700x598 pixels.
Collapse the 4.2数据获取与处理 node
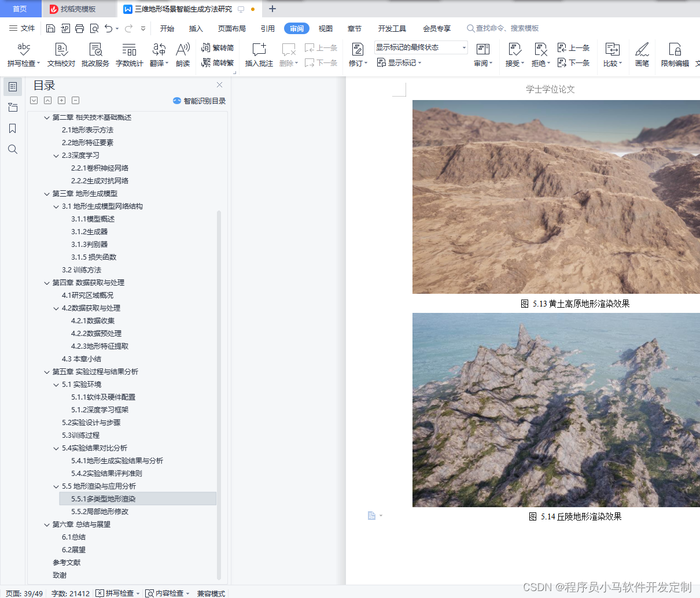tap(56, 308)
